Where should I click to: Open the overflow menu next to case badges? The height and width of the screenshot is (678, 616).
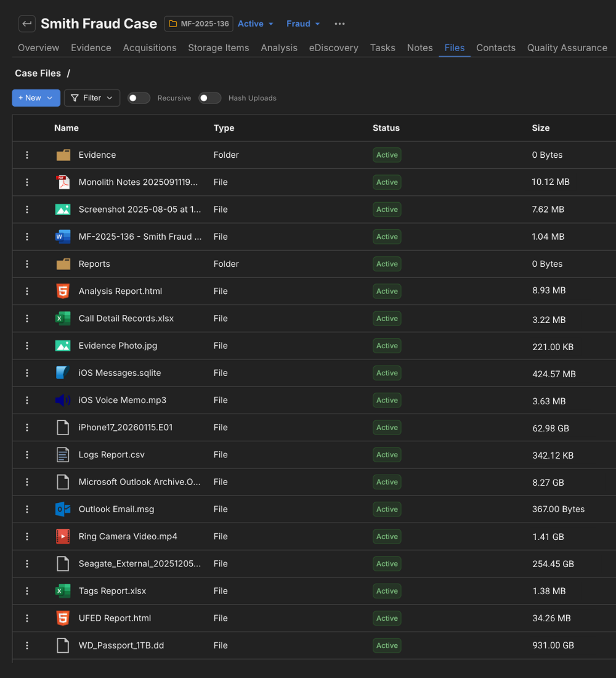[339, 23]
